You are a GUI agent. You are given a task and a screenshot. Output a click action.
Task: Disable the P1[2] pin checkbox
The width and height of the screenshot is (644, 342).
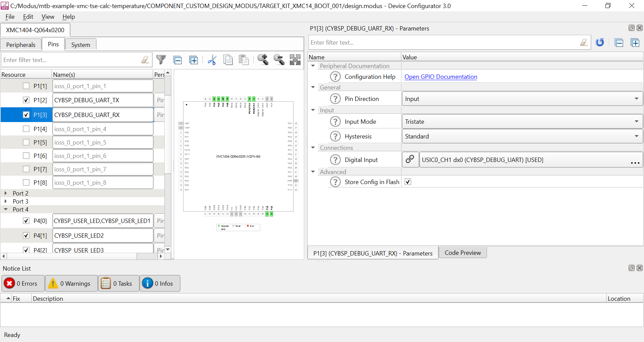point(26,100)
